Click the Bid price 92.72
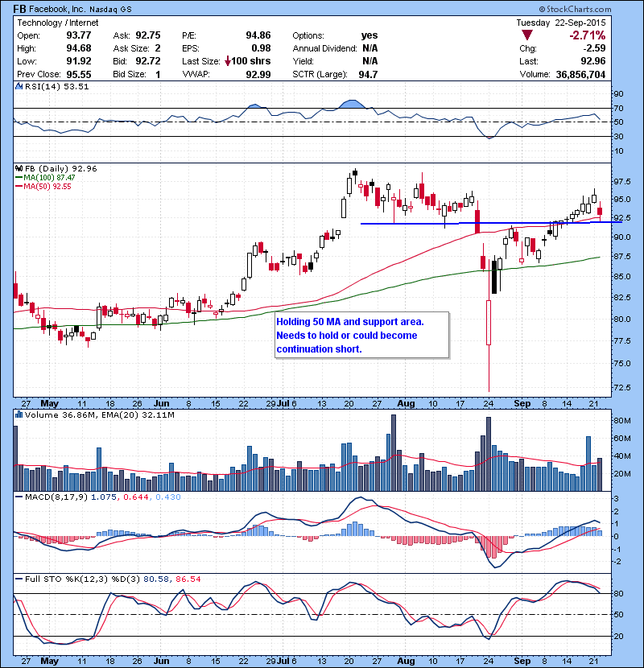 click(148, 61)
